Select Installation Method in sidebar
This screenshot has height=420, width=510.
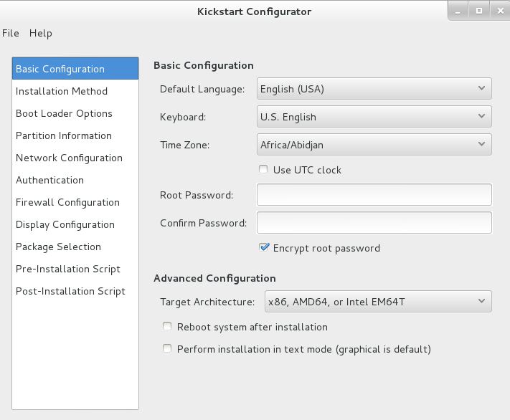click(x=75, y=91)
